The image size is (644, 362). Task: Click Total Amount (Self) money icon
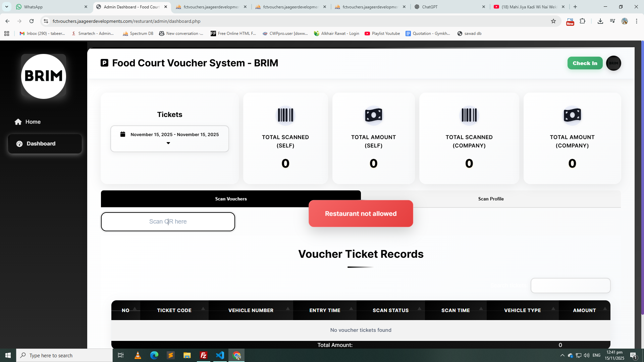[x=373, y=115]
